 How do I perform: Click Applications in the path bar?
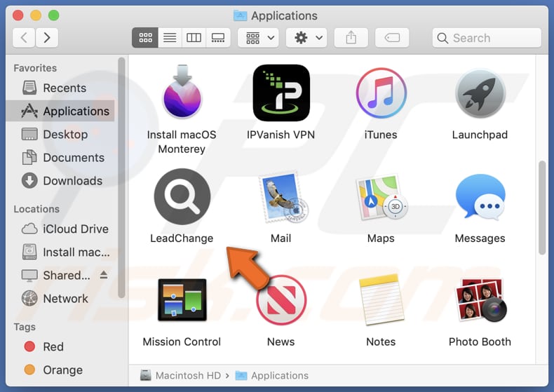tap(271, 375)
